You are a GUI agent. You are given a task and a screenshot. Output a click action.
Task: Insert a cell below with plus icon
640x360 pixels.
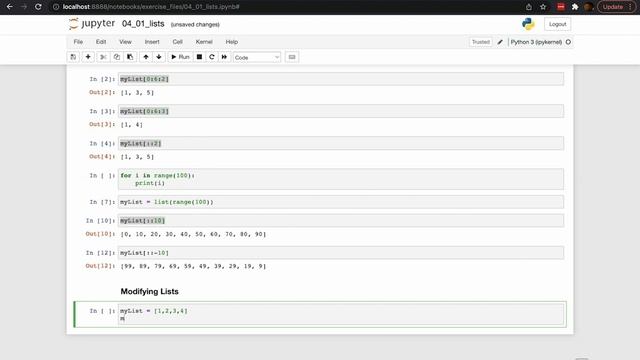(88, 57)
